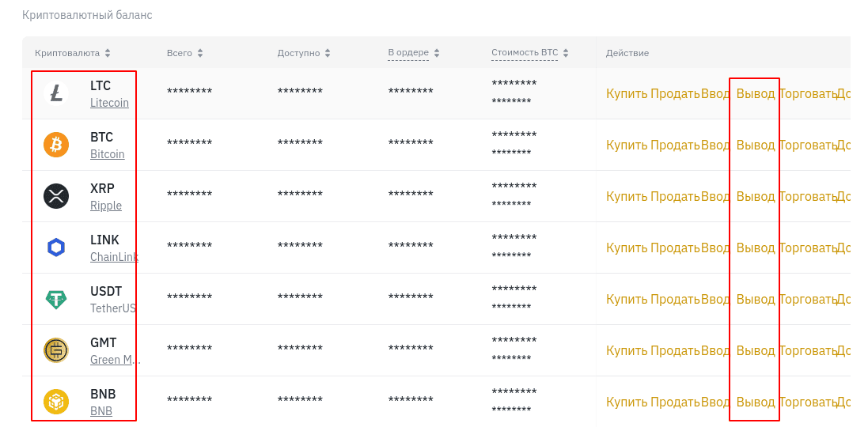Click the yellow BNB coin icon
The image size is (868, 427).
point(56,402)
